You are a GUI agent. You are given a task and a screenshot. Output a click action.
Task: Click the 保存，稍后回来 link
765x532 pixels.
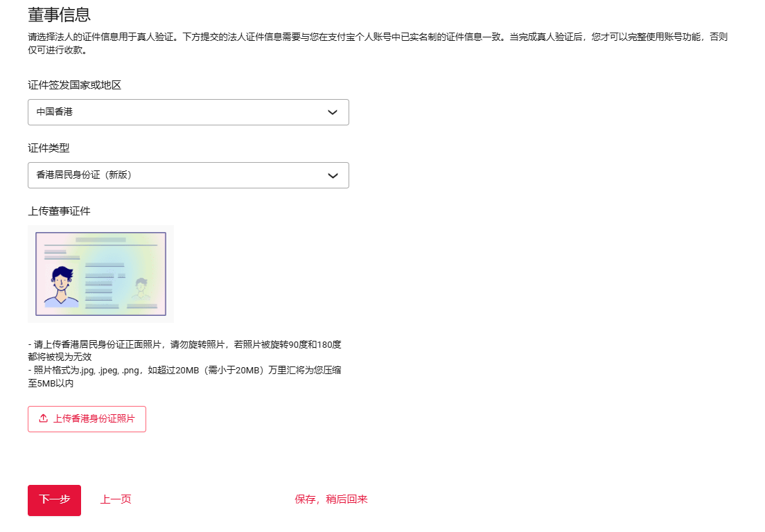click(x=331, y=499)
